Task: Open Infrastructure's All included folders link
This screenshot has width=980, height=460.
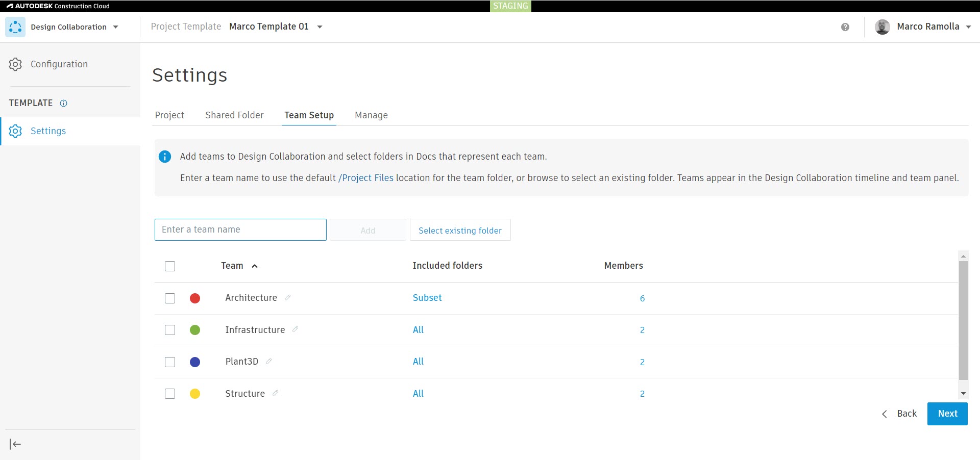Action: click(x=418, y=330)
